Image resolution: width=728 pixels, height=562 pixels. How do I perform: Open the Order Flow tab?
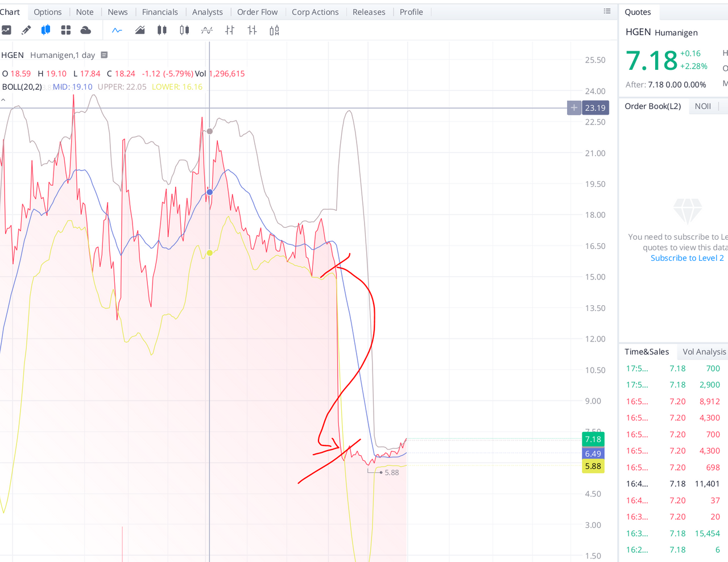click(258, 12)
